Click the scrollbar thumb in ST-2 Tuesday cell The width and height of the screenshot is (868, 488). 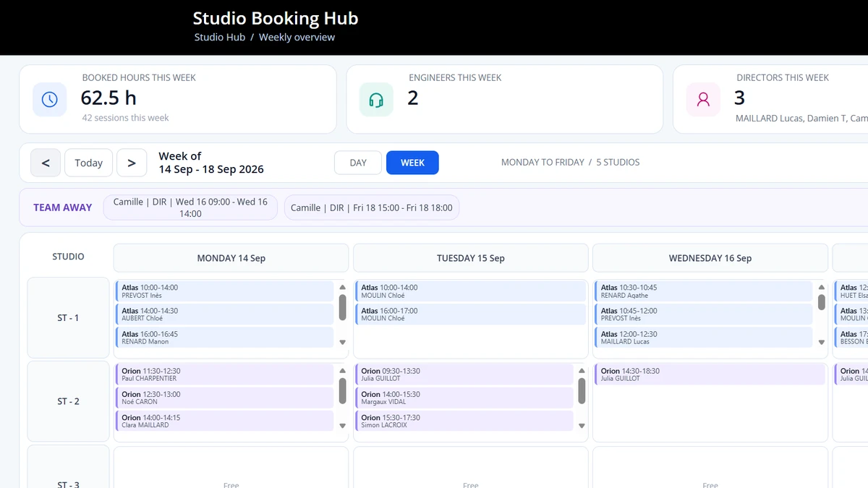tap(582, 391)
